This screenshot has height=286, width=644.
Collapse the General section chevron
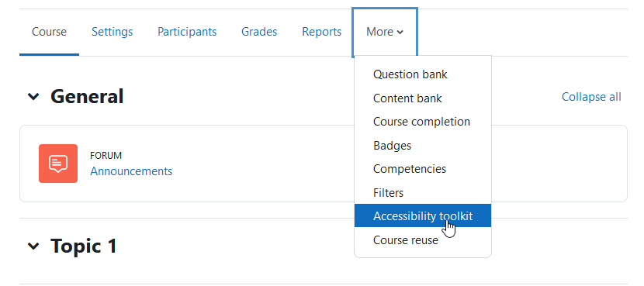[33, 97]
